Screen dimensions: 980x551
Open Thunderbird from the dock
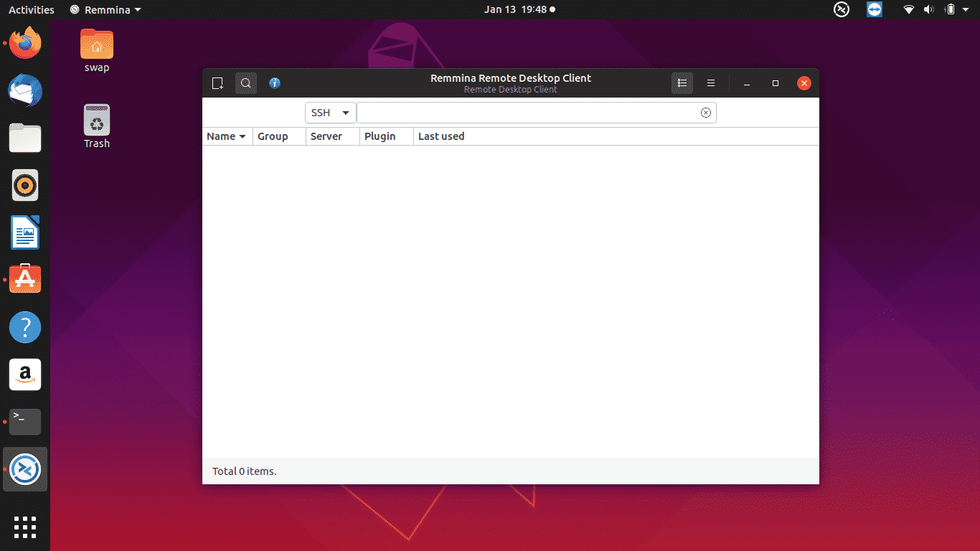coord(25,91)
